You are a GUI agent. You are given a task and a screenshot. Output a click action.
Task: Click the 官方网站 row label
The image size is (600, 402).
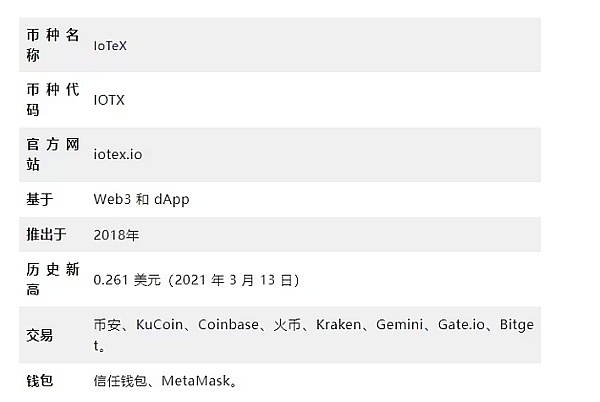52,155
